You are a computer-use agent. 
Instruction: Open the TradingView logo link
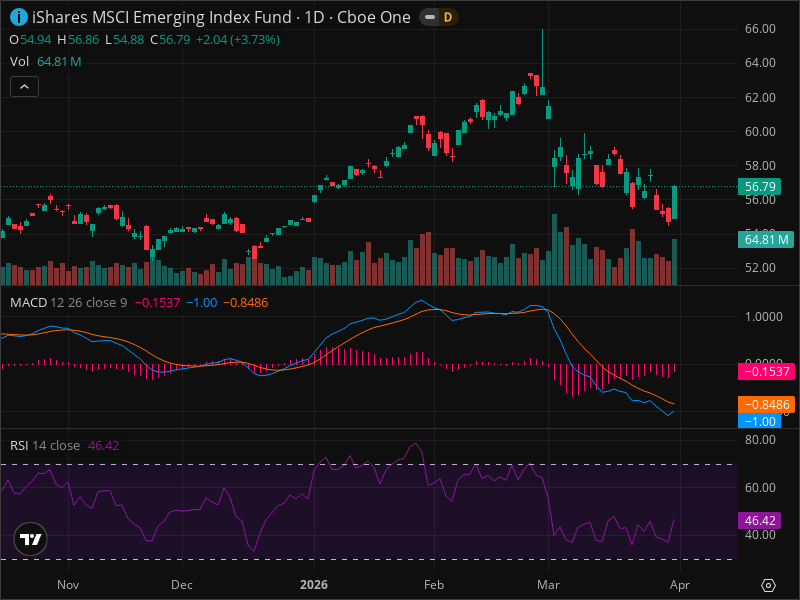click(31, 539)
